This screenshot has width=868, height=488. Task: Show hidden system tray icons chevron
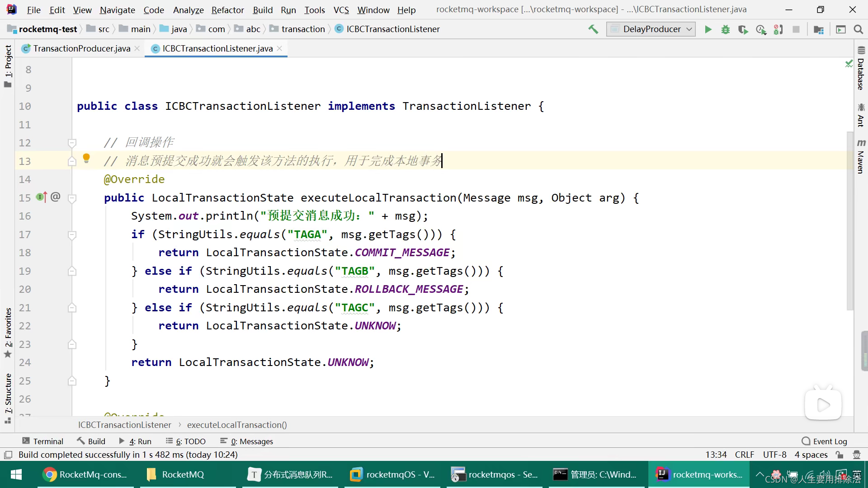[x=759, y=474]
